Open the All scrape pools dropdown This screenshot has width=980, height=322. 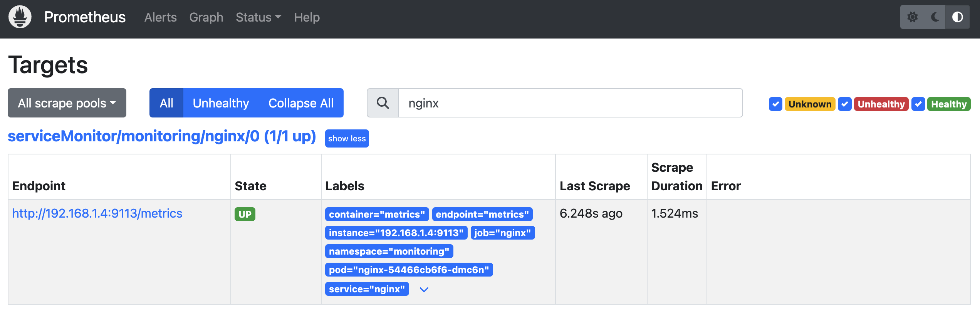pyautogui.click(x=67, y=103)
